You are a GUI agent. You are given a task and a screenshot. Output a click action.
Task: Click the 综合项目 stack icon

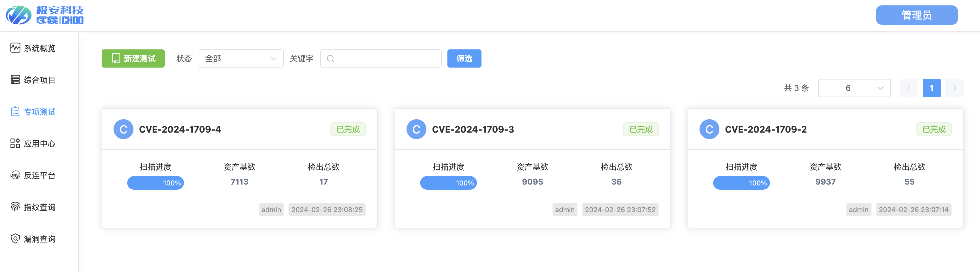(15, 79)
